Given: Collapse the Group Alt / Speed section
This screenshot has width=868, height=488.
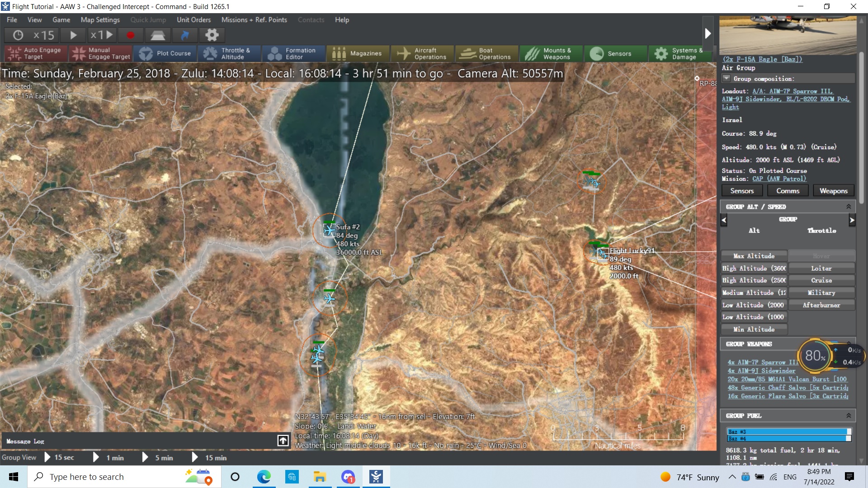Looking at the screenshot, I should [849, 206].
